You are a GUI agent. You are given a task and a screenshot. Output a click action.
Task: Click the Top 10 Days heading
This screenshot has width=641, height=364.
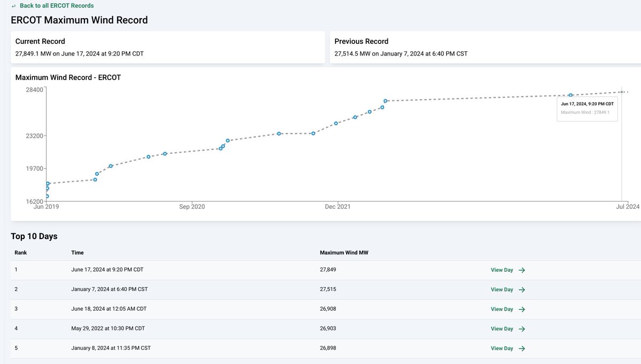34,236
